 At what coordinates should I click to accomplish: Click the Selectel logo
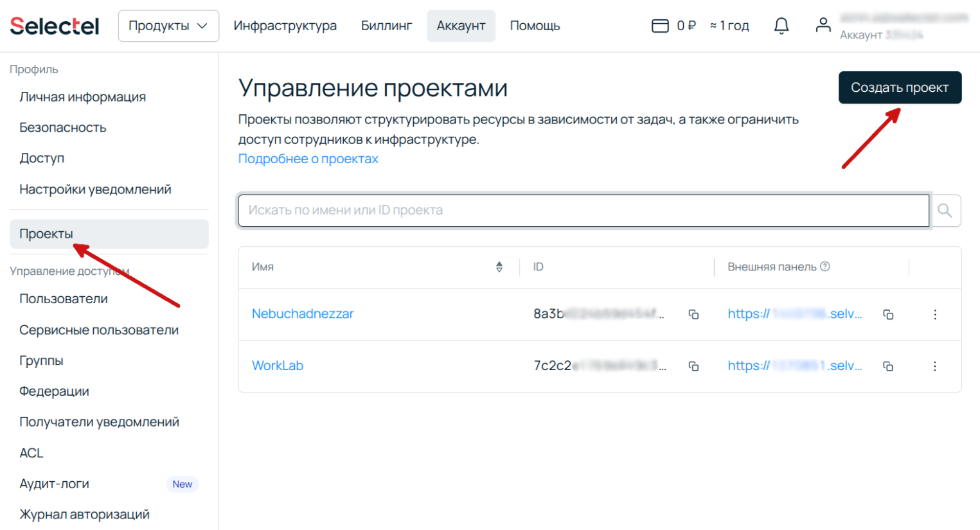click(54, 25)
